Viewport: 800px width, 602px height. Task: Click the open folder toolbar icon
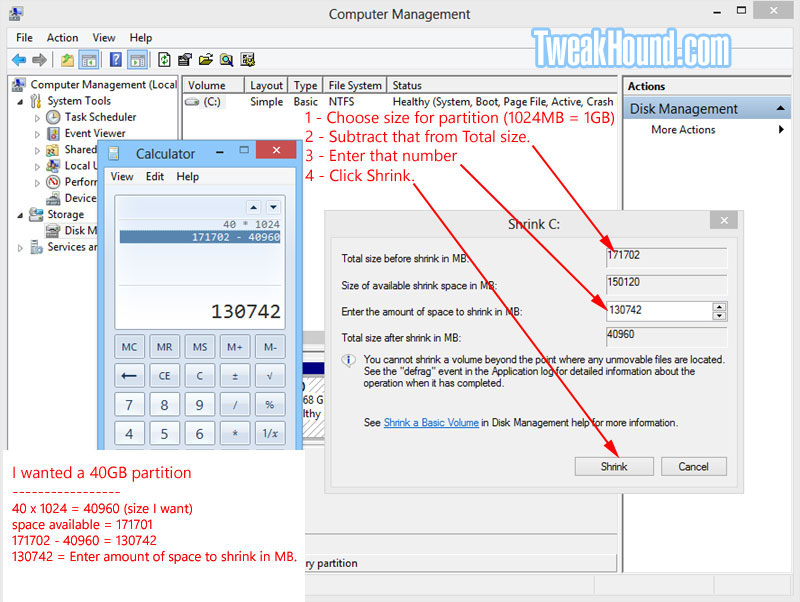click(x=206, y=60)
